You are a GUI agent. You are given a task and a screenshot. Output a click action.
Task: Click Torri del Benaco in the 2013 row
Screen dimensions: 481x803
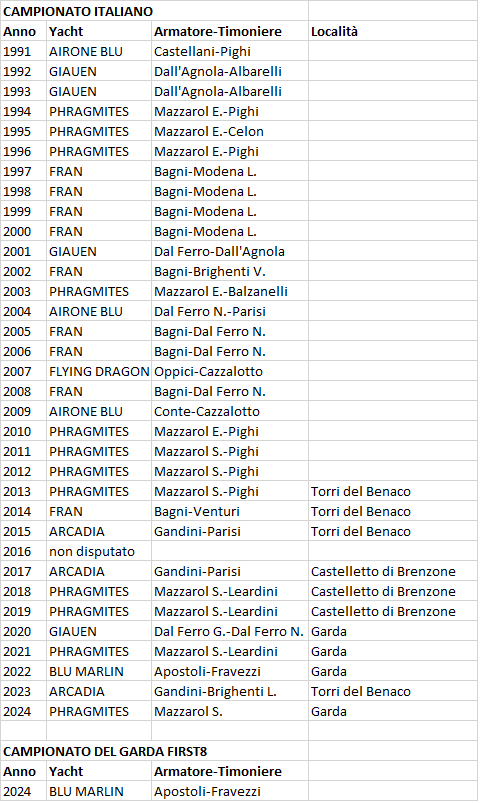393,491
